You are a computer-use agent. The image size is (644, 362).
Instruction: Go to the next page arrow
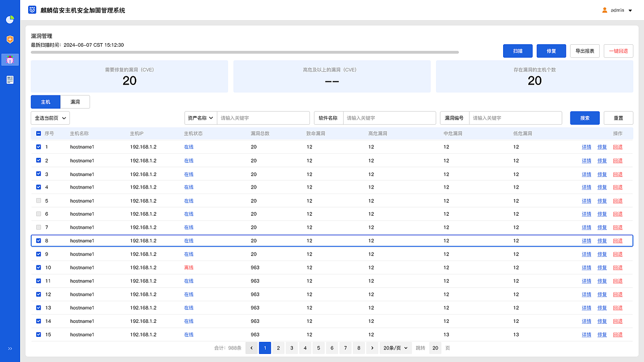372,348
